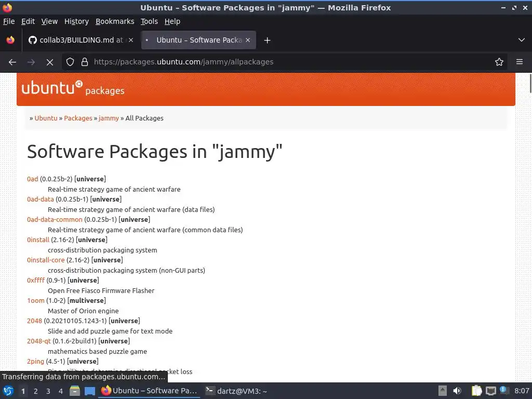The height and width of the screenshot is (399, 532).
Task: Open Firefox hamburger application menu
Action: click(519, 62)
